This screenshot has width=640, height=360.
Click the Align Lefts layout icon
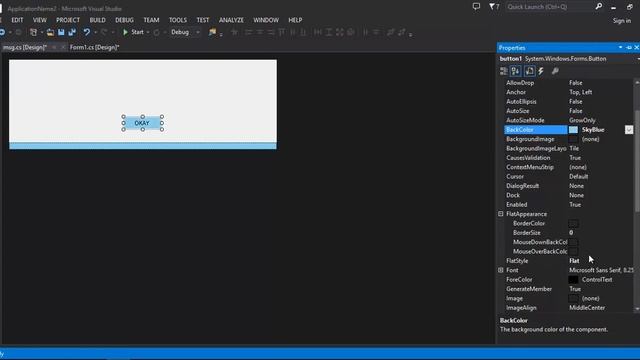pyautogui.click(x=248, y=32)
